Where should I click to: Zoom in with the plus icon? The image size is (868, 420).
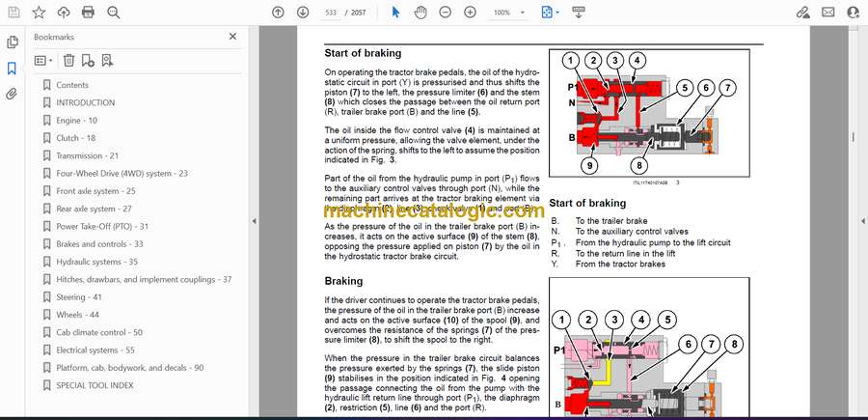(x=470, y=13)
